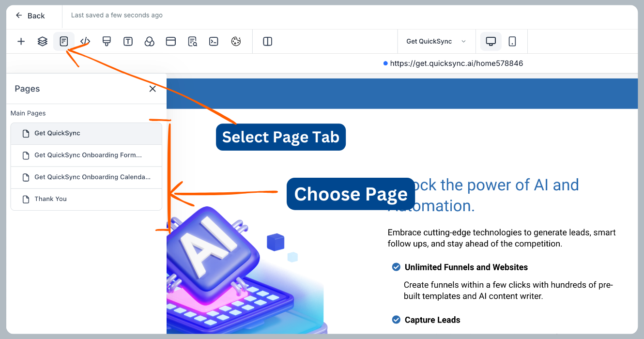This screenshot has height=339, width=644.
Task: Click the Pages panel title
Action: click(x=27, y=89)
